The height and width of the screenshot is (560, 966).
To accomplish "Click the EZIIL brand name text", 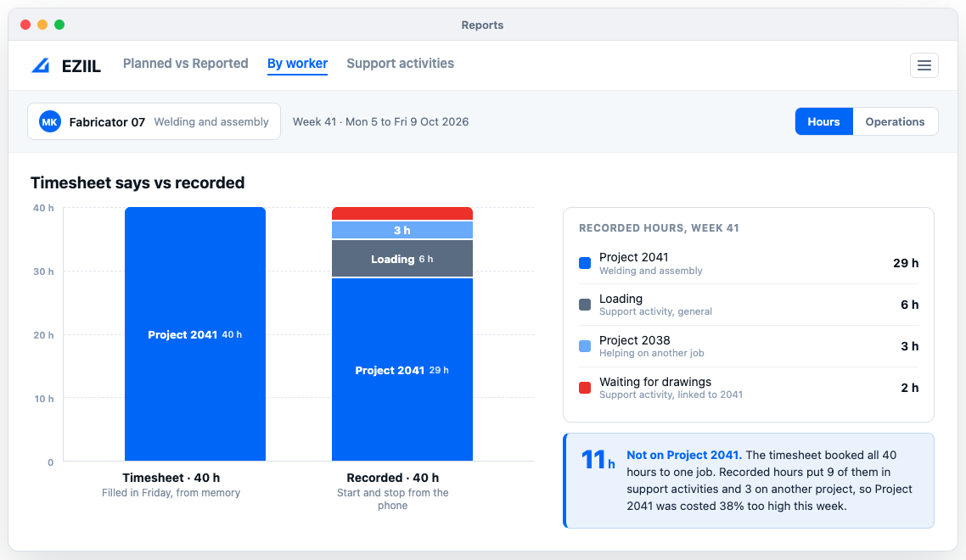I will pos(81,66).
